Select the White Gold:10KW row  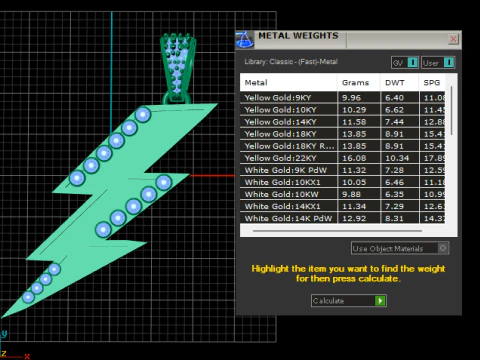pos(342,194)
